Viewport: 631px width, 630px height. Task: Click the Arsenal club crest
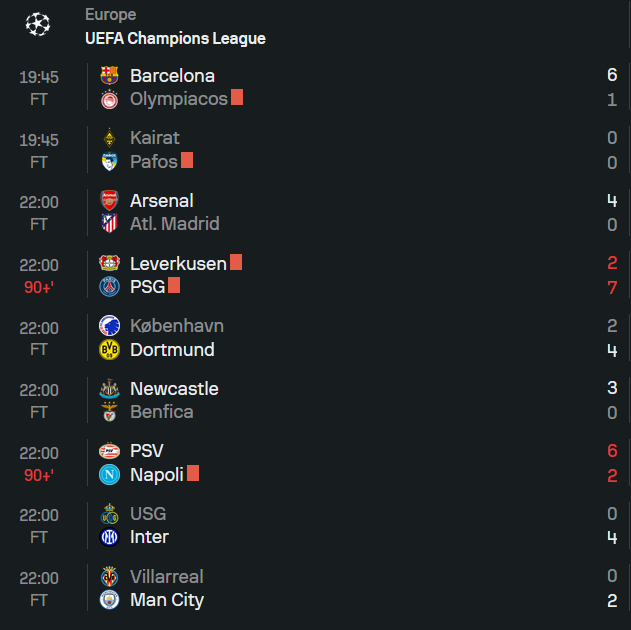tap(109, 200)
